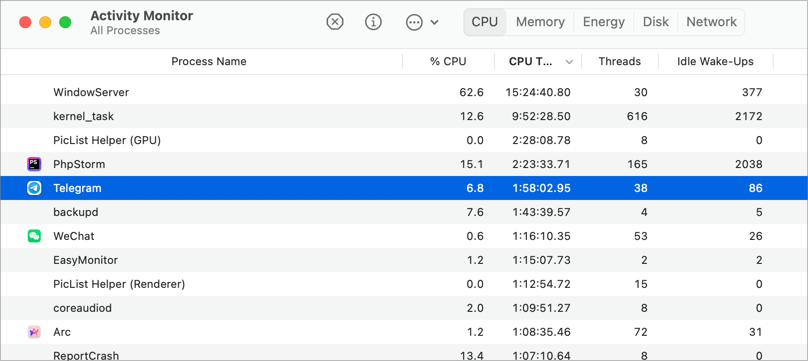Image resolution: width=808 pixels, height=361 pixels.
Task: Switch to the Memory tab
Action: click(540, 22)
